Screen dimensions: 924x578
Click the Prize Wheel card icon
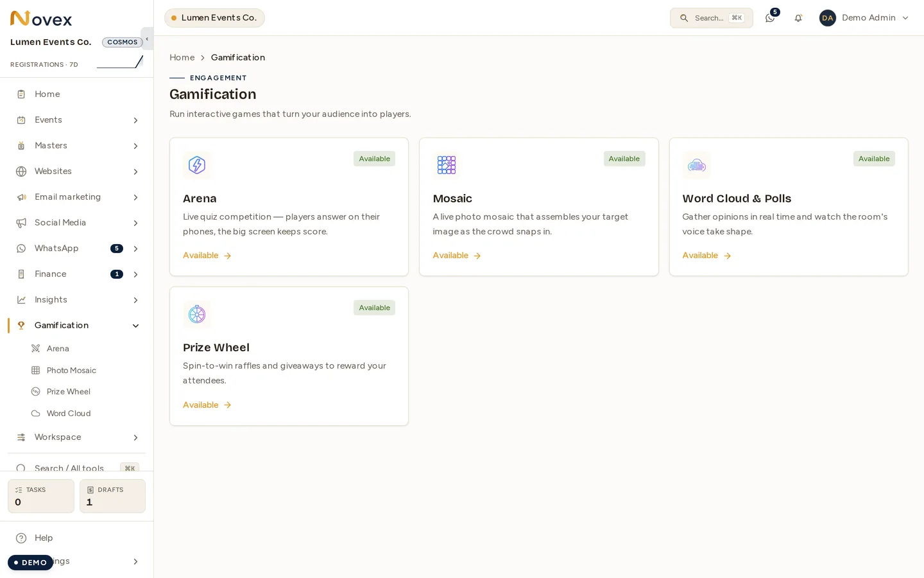point(197,314)
